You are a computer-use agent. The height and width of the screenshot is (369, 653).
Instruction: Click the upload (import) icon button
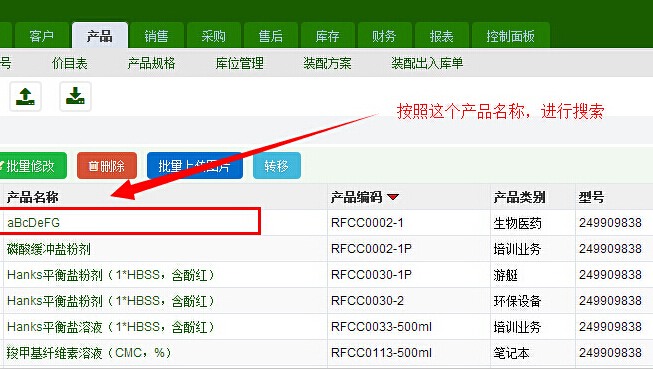(x=25, y=97)
